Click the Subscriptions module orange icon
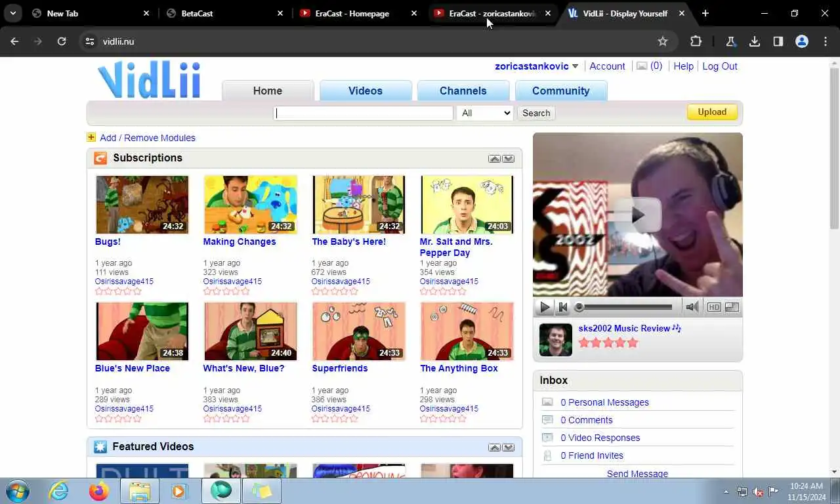 pyautogui.click(x=100, y=158)
